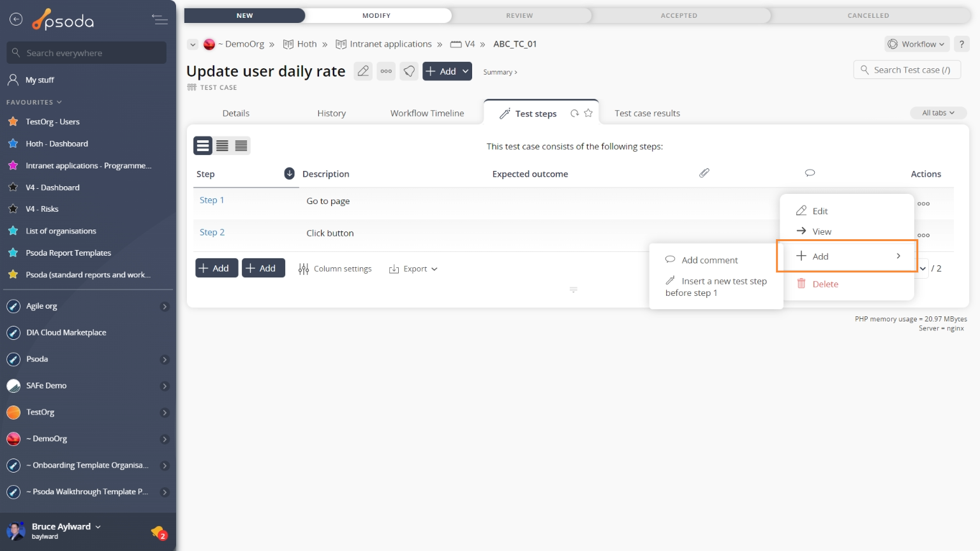Open actions ellipsis for Step 2 row

click(x=923, y=235)
